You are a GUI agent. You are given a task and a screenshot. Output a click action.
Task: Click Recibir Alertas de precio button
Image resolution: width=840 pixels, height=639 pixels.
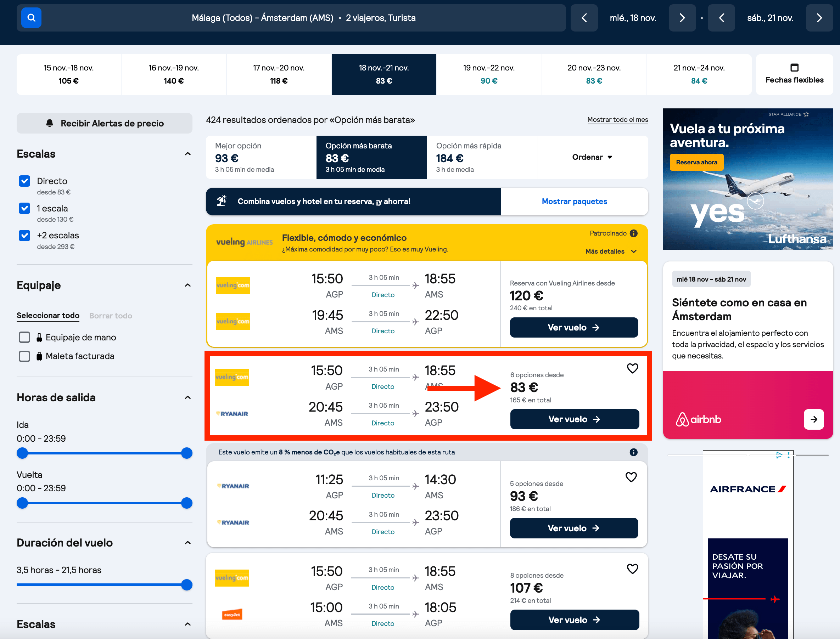point(104,123)
